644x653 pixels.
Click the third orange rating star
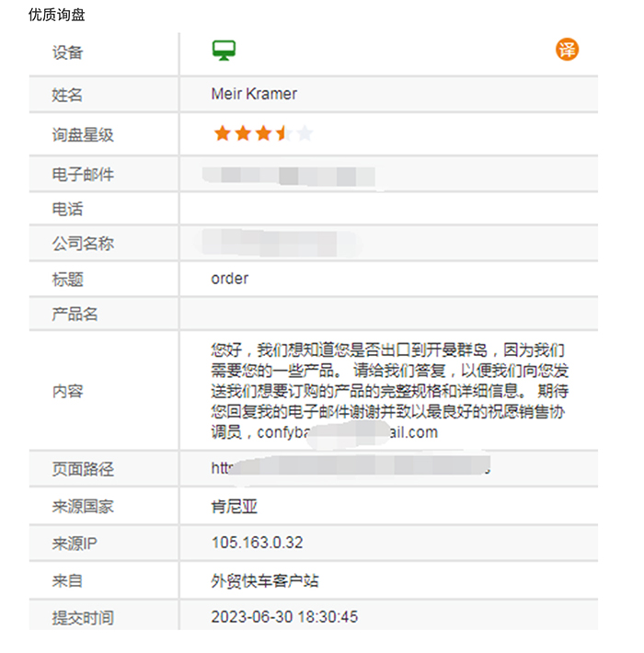coord(263,134)
